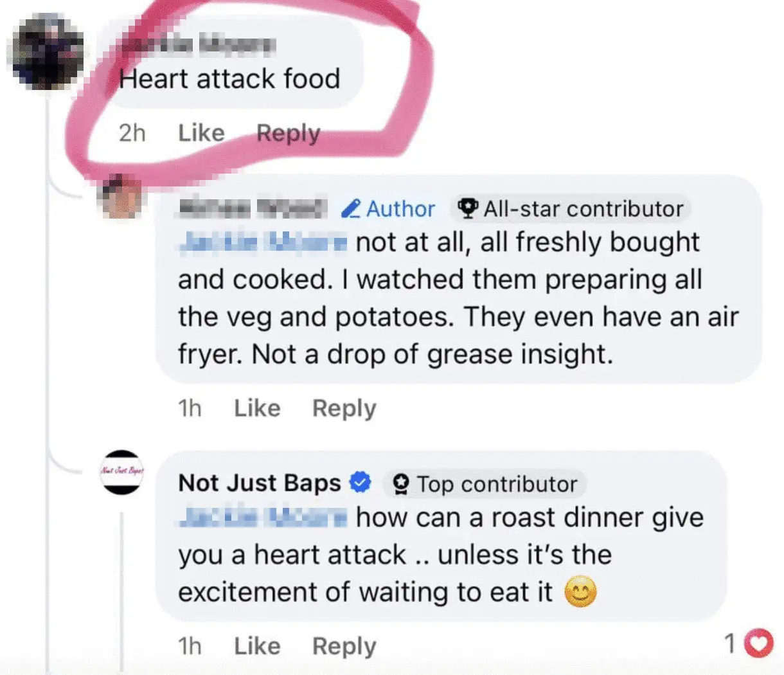This screenshot has width=784, height=675.
Task: Like the Author's reply about the air fryer
Action: click(x=256, y=408)
